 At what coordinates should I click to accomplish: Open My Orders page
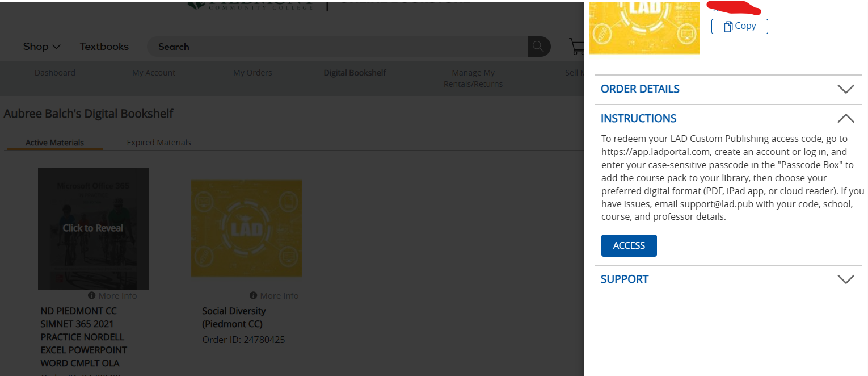[252, 73]
